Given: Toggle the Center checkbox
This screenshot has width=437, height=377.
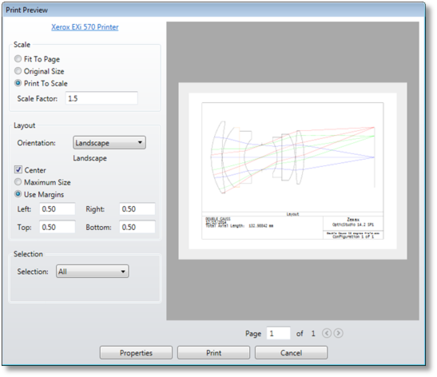Looking at the screenshot, I should pyautogui.click(x=18, y=170).
